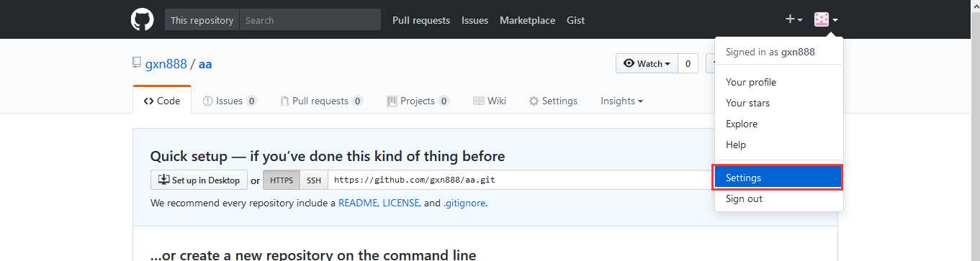Open repository Settings tab with gear icon
Image resolution: width=980 pixels, height=261 pixels.
click(553, 101)
